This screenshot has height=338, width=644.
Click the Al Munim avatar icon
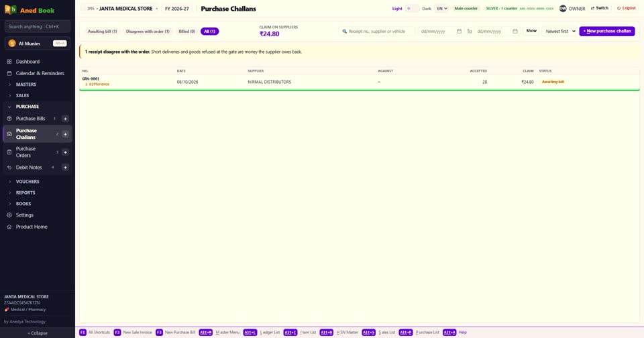pyautogui.click(x=12, y=43)
